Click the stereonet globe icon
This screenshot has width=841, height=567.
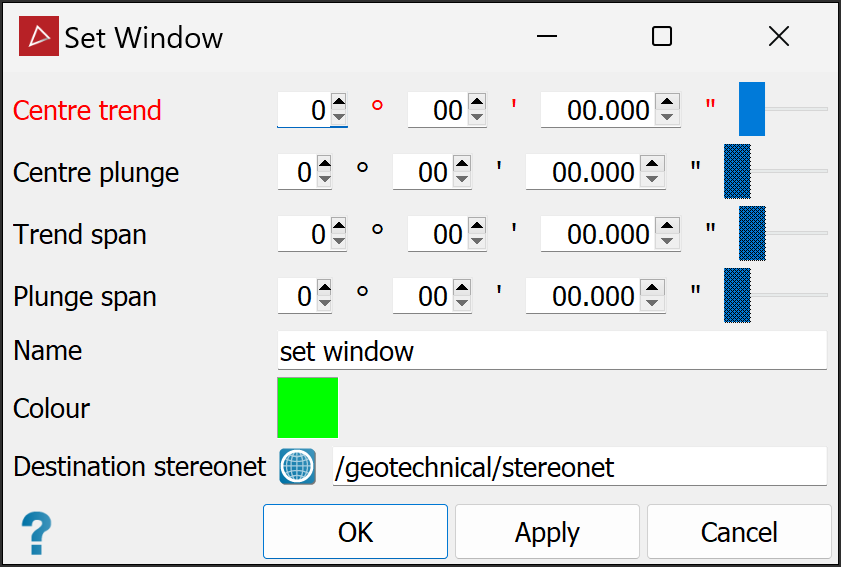[298, 467]
